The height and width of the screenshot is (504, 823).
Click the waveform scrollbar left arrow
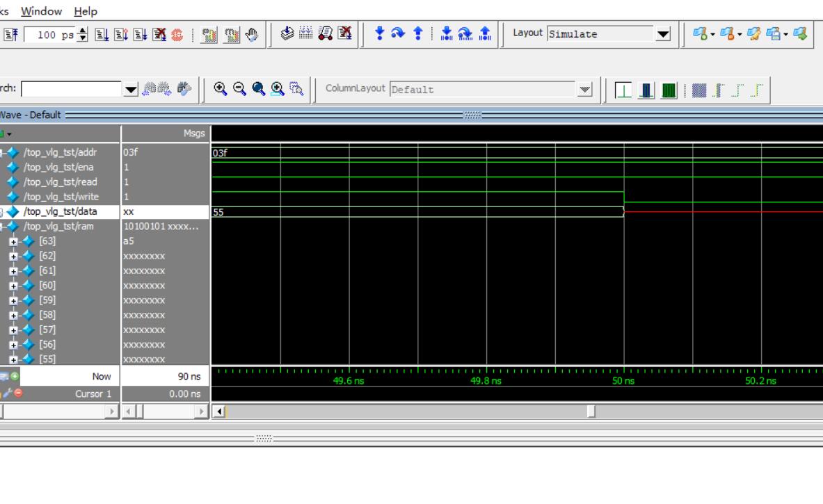[x=219, y=412]
